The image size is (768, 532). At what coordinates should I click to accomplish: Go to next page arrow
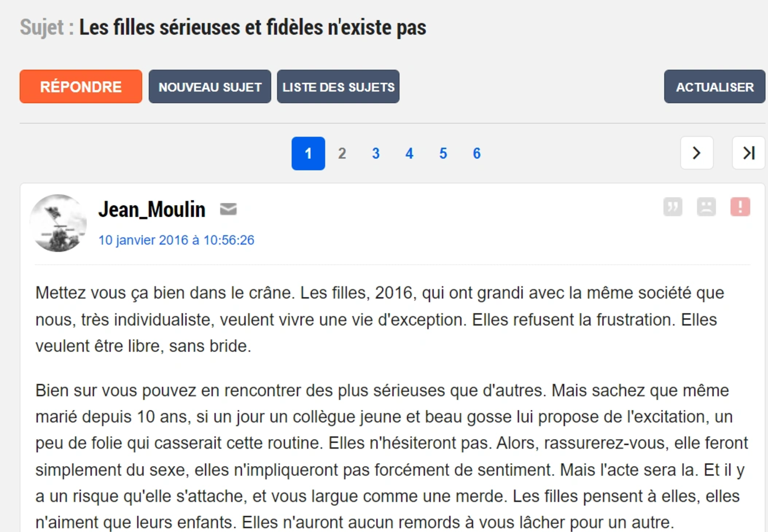click(x=697, y=153)
